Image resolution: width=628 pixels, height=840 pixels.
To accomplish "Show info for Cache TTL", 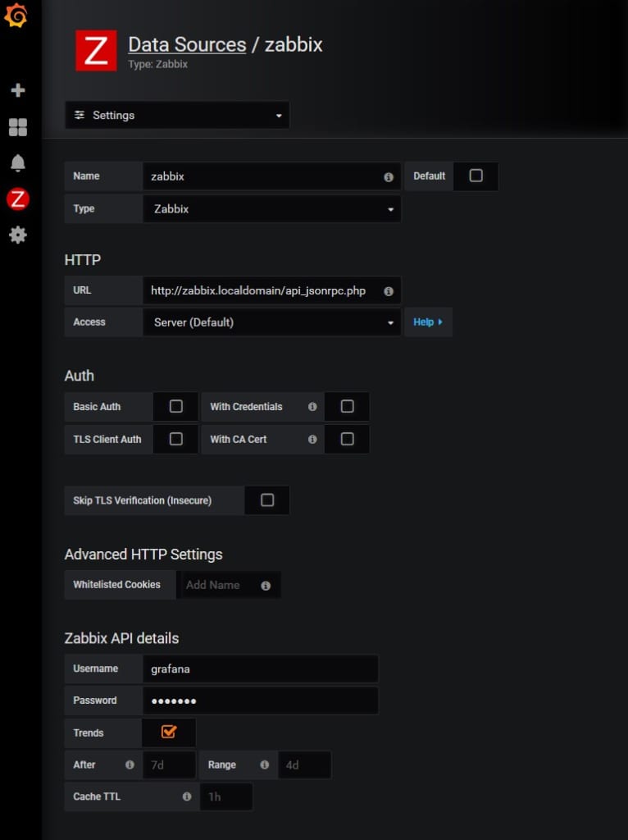I will click(x=187, y=797).
